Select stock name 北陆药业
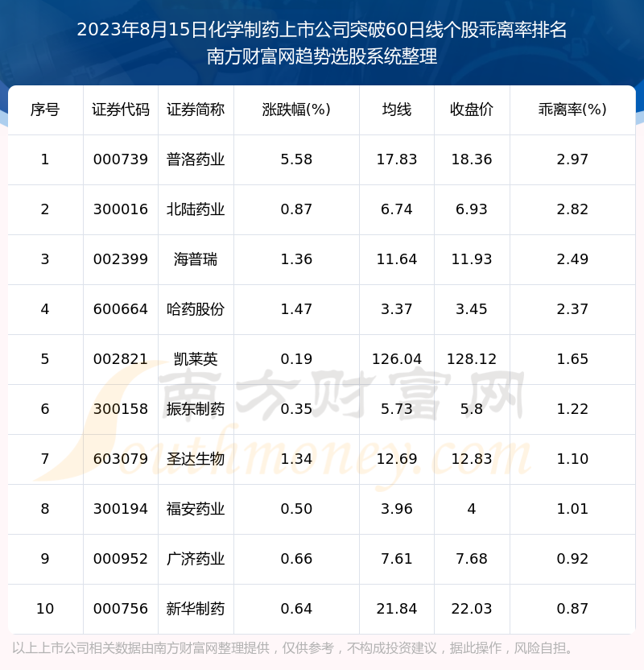Viewport: 644px width, 670px height. coord(196,209)
